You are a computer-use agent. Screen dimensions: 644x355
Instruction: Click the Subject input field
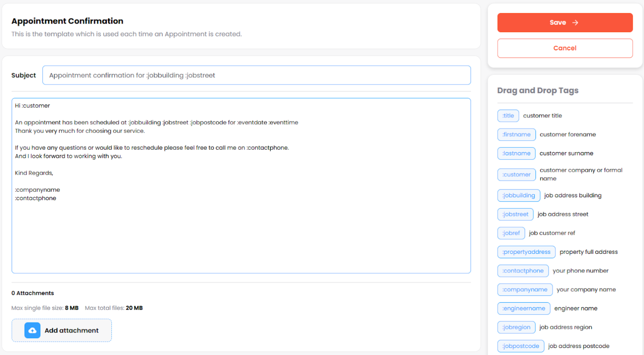click(256, 75)
